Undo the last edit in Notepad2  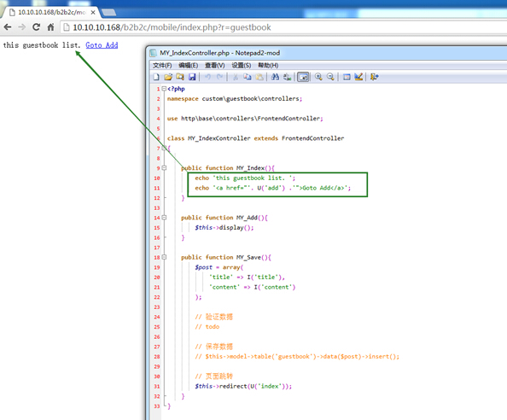208,77
